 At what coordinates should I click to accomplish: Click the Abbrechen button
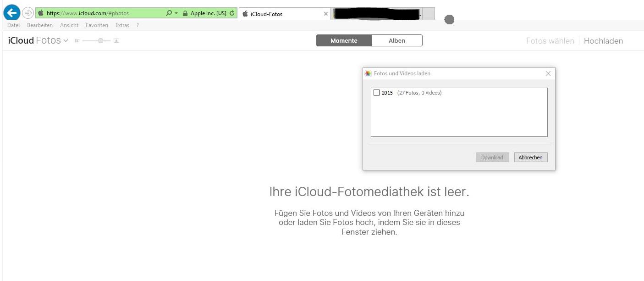click(531, 157)
